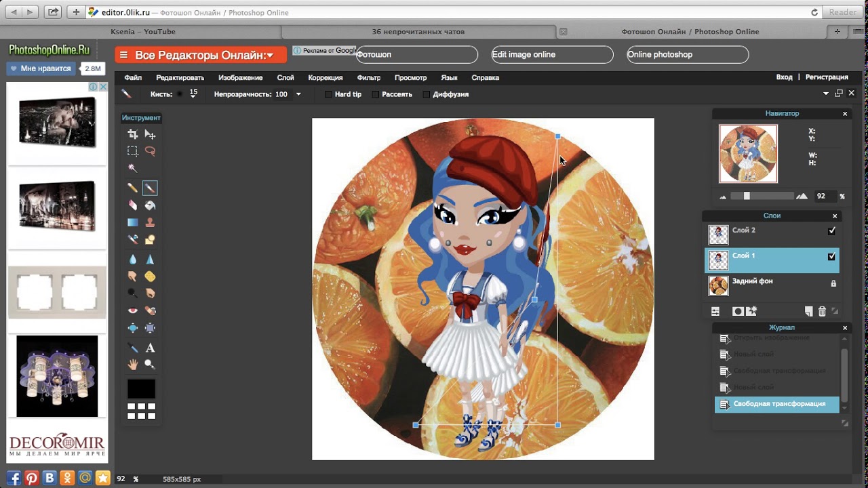This screenshot has width=868, height=488.
Task: Select the Paint Bucket tool
Action: 150,205
